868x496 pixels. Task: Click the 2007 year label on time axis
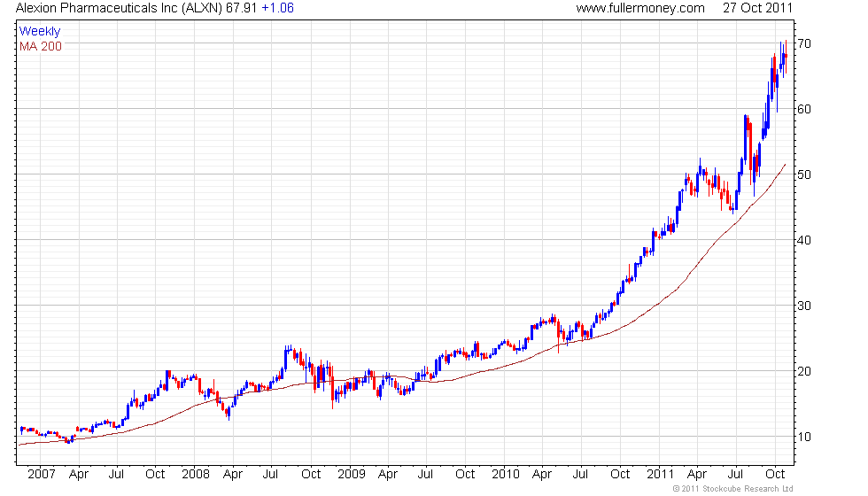42,475
